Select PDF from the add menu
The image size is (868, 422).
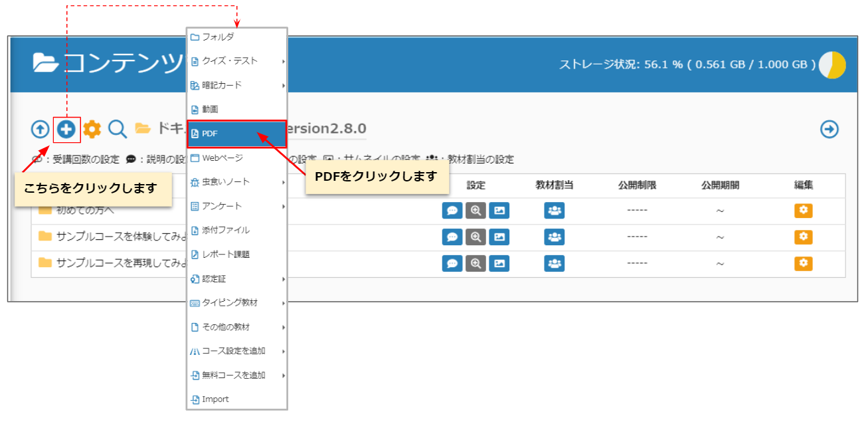(x=236, y=134)
